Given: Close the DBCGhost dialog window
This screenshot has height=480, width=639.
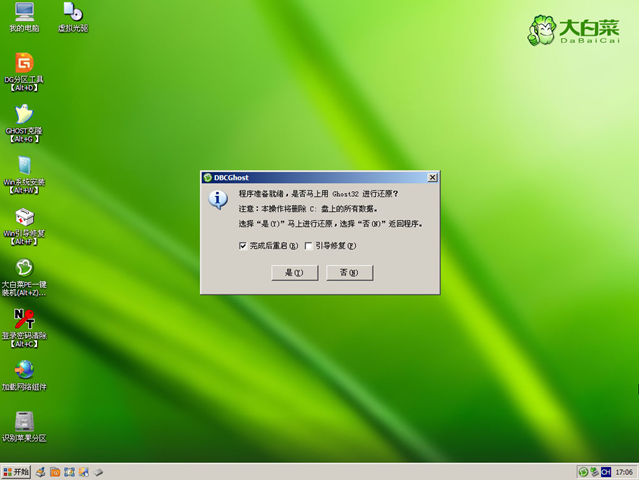Looking at the screenshot, I should (432, 177).
